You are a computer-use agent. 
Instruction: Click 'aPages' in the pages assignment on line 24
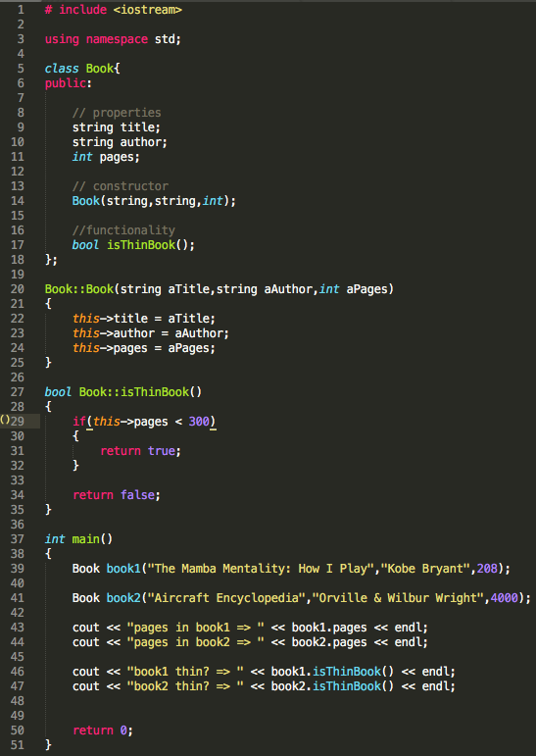(x=188, y=348)
